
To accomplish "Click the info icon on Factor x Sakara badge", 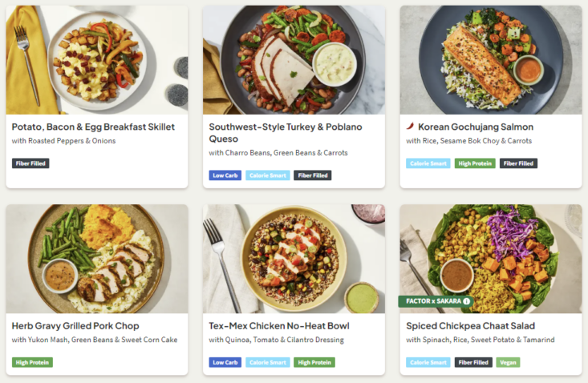I will pos(467,301).
